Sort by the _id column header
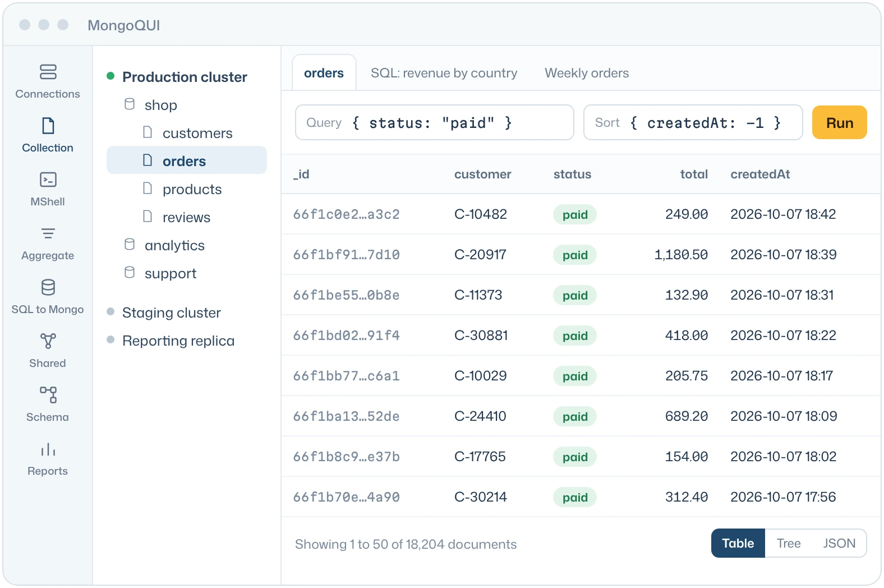Image resolution: width=884 pixels, height=588 pixels. click(x=301, y=174)
